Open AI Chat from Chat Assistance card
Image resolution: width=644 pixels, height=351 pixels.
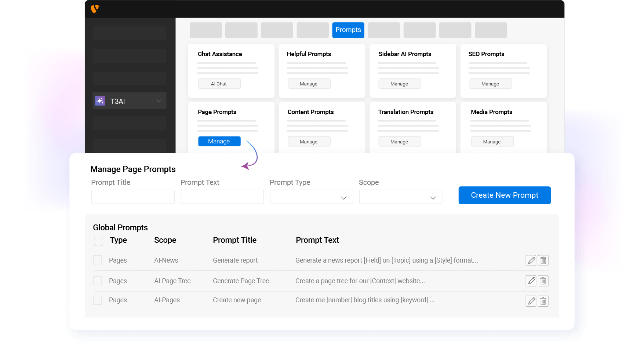click(x=219, y=83)
